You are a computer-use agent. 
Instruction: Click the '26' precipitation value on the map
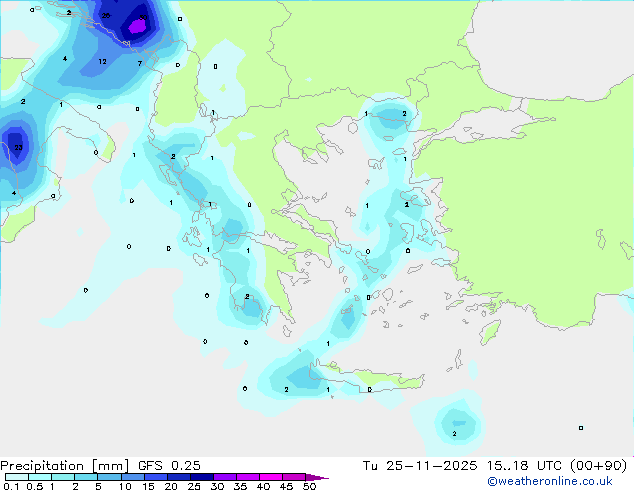pos(106,16)
